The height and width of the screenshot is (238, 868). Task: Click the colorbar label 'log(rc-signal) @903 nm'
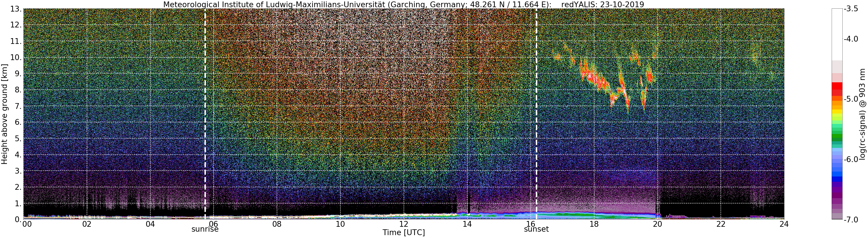pyautogui.click(x=863, y=114)
